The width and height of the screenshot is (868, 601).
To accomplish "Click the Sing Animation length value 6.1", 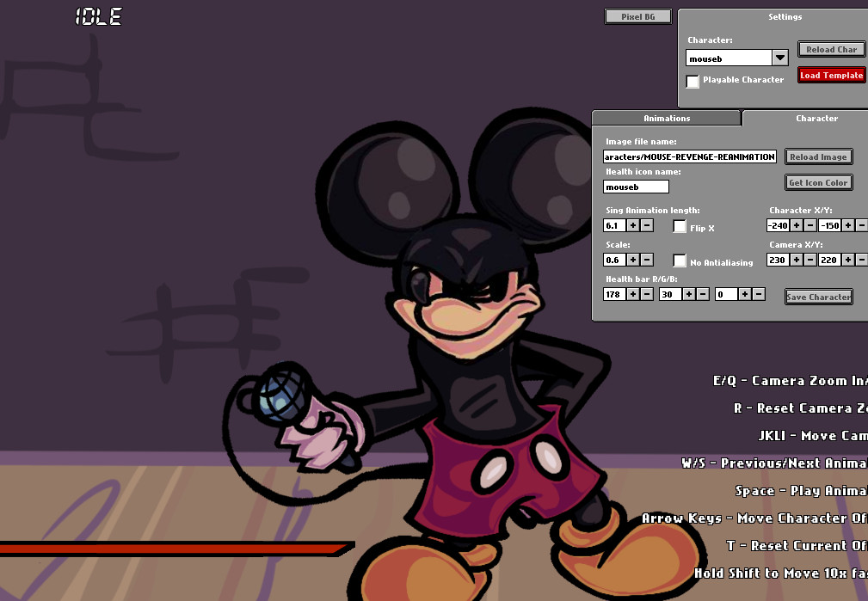I will [614, 225].
